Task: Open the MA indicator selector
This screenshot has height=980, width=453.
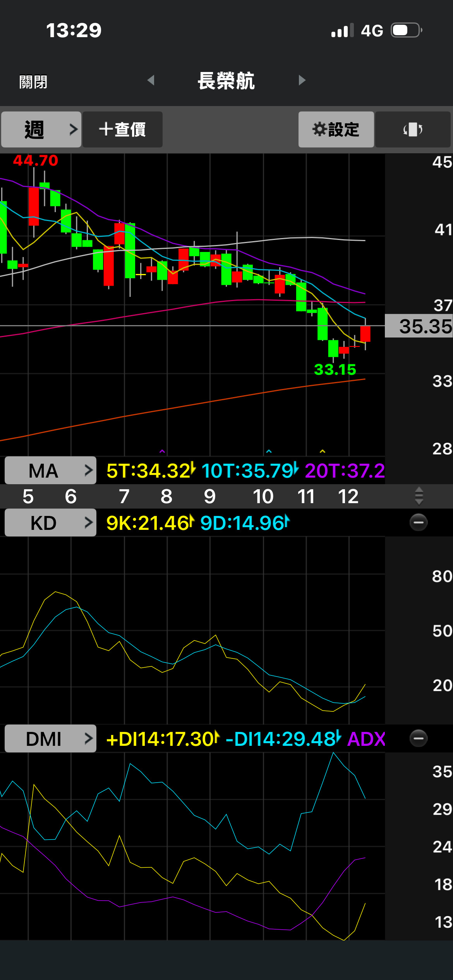Action: [50, 471]
